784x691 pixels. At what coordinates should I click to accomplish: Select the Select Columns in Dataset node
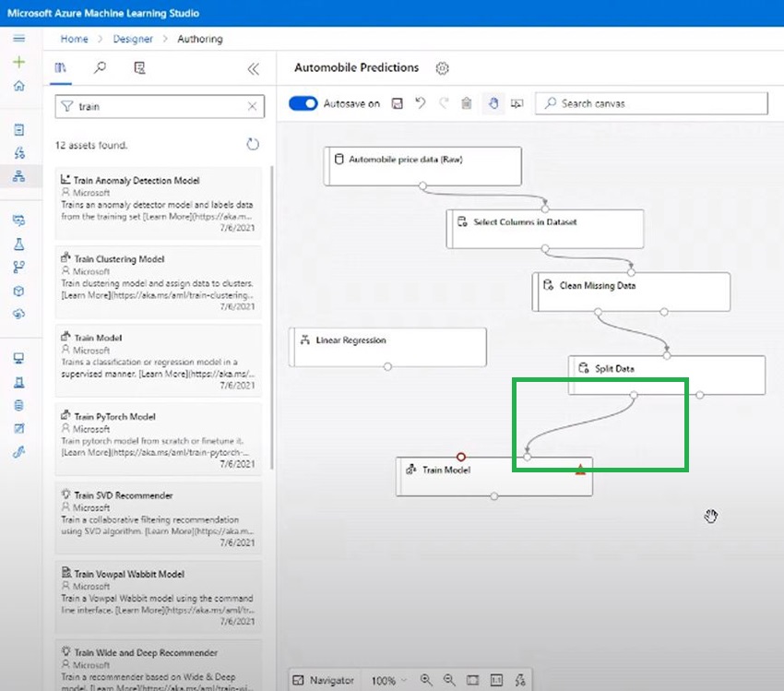(545, 229)
